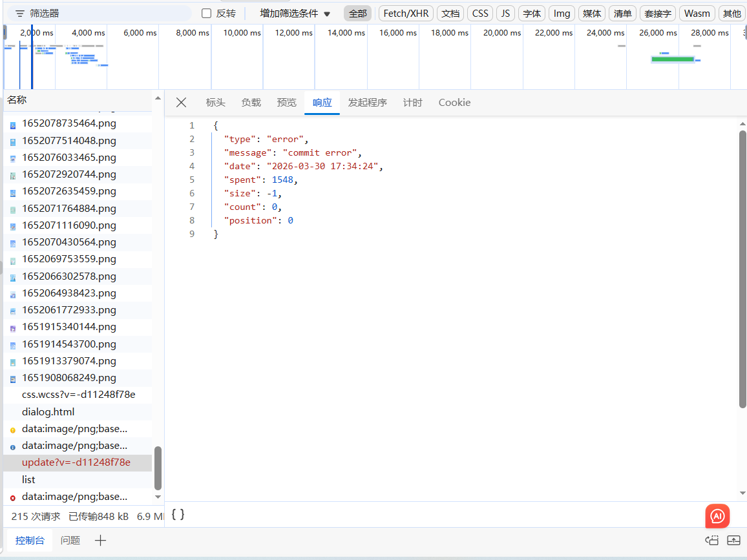
Task: Enable the 反转 invert checkbox
Action: [x=207, y=14]
